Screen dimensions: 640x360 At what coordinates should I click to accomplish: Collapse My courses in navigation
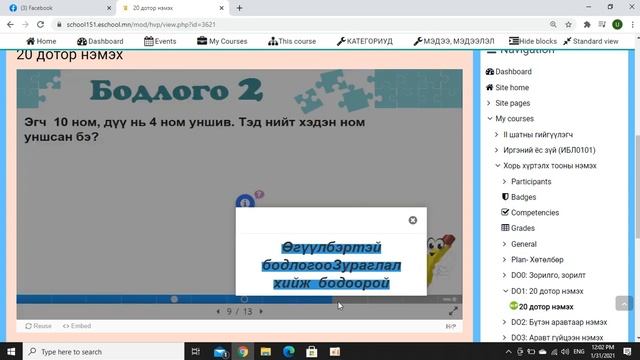[490, 119]
